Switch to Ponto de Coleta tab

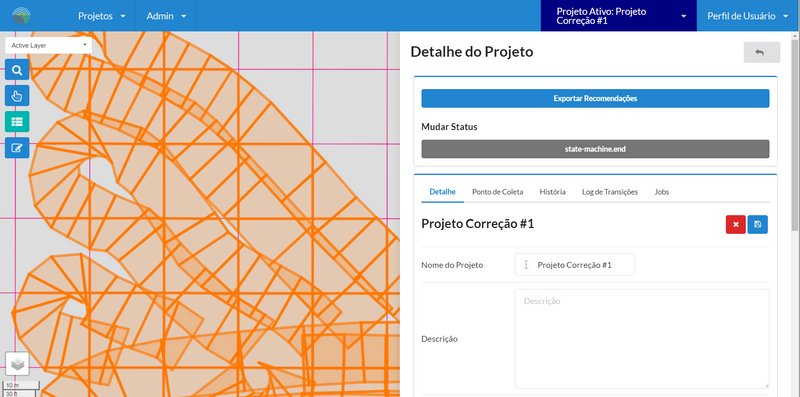click(497, 192)
